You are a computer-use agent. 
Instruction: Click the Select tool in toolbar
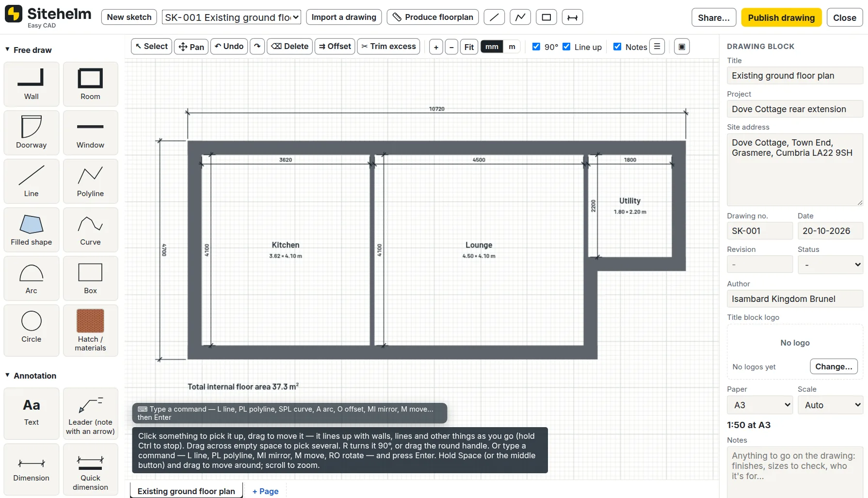pos(151,47)
